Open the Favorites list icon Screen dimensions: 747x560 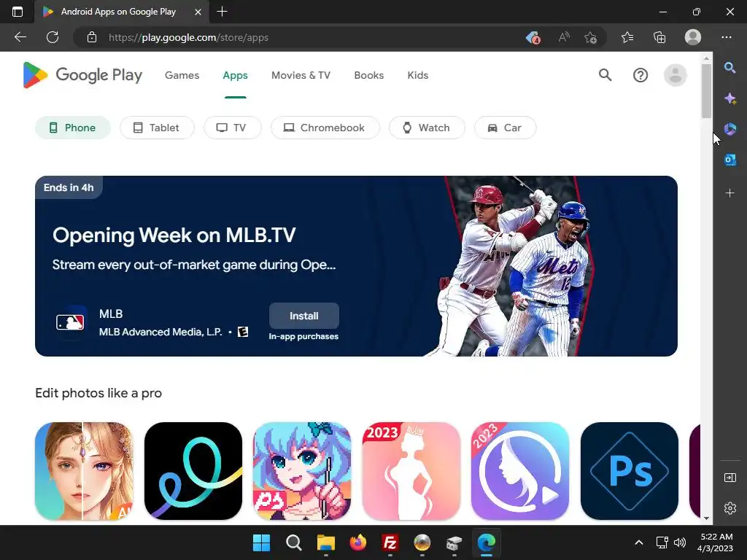click(627, 37)
